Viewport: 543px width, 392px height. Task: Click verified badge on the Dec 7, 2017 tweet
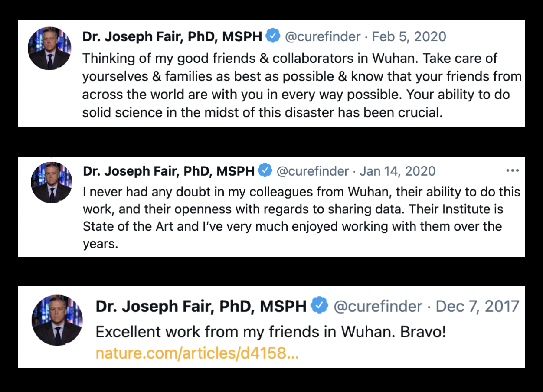pyautogui.click(x=320, y=306)
